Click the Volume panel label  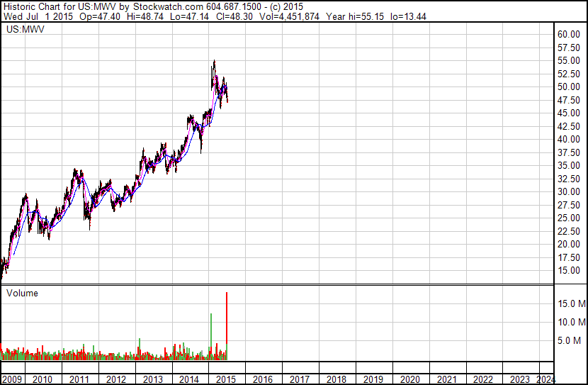tap(22, 293)
